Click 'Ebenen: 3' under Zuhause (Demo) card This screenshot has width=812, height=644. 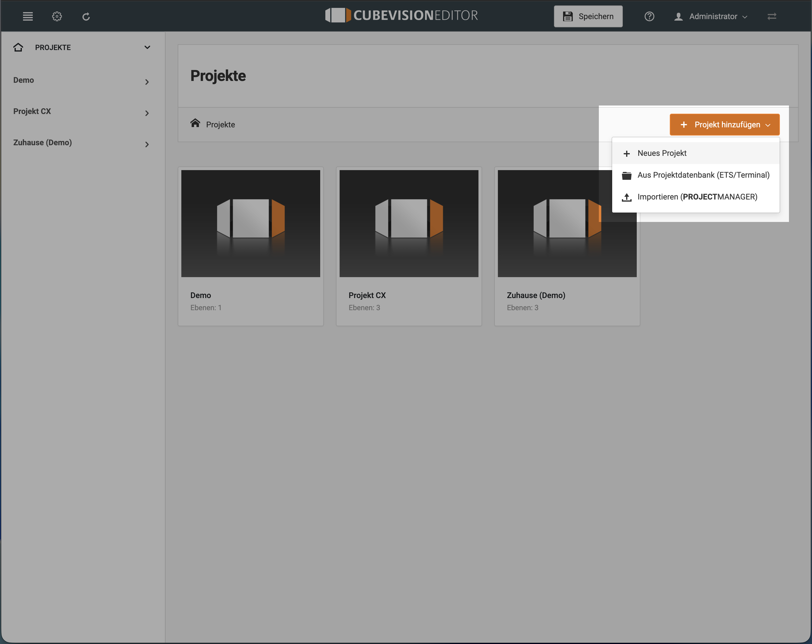click(x=522, y=308)
